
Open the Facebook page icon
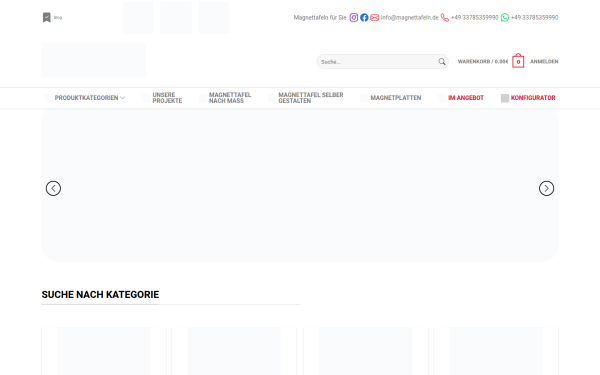click(364, 18)
